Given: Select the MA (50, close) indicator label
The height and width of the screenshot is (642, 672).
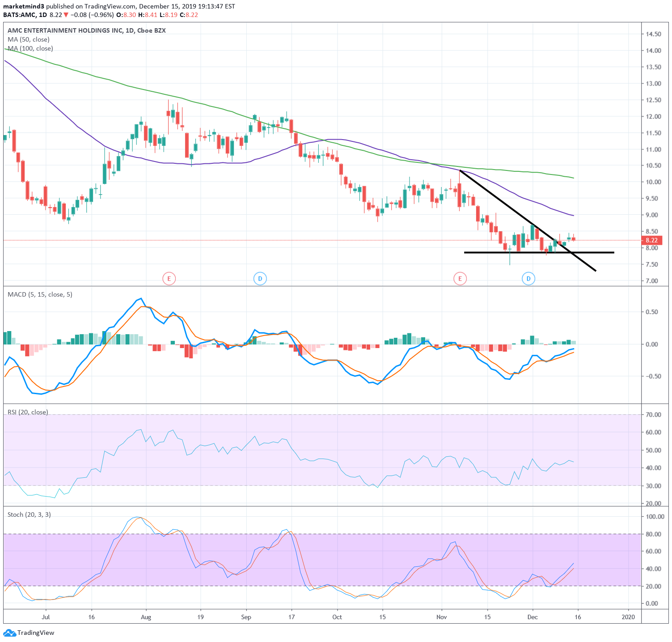Looking at the screenshot, I should 28,39.
